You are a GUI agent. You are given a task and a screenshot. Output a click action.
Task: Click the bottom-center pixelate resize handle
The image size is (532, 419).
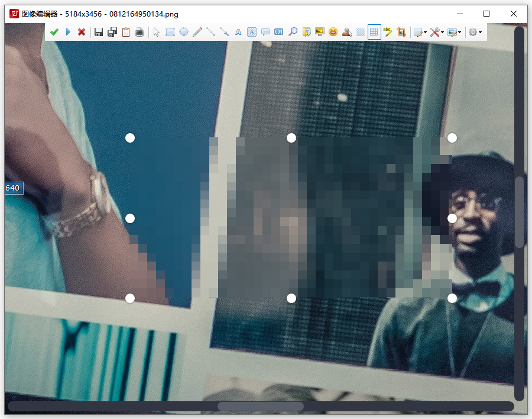click(x=291, y=298)
